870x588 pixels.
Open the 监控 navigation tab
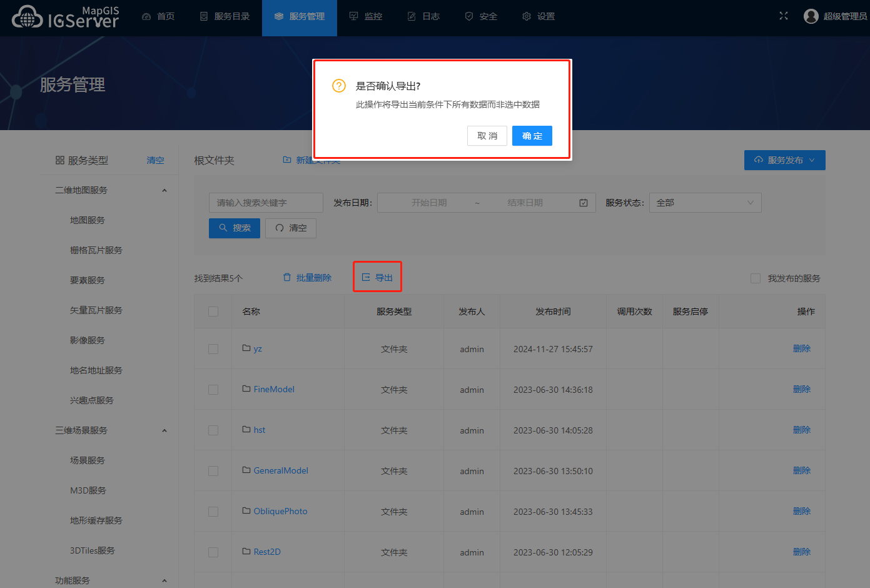coord(366,16)
